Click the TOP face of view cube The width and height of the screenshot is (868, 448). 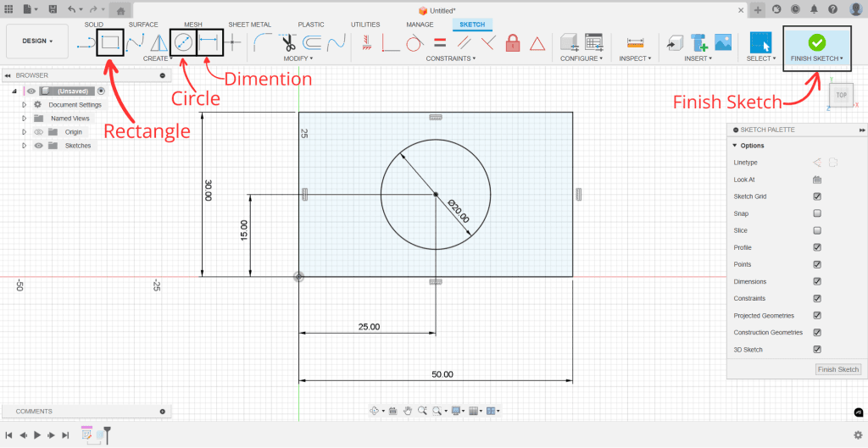click(x=841, y=95)
